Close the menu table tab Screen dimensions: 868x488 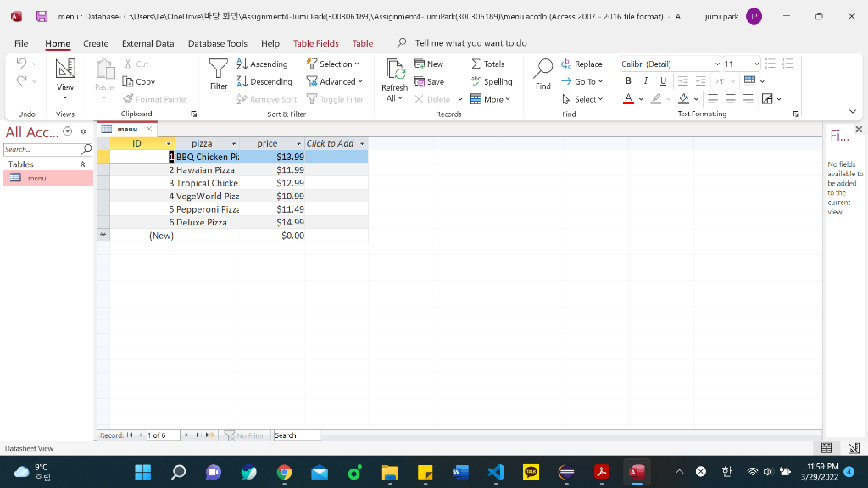click(149, 129)
